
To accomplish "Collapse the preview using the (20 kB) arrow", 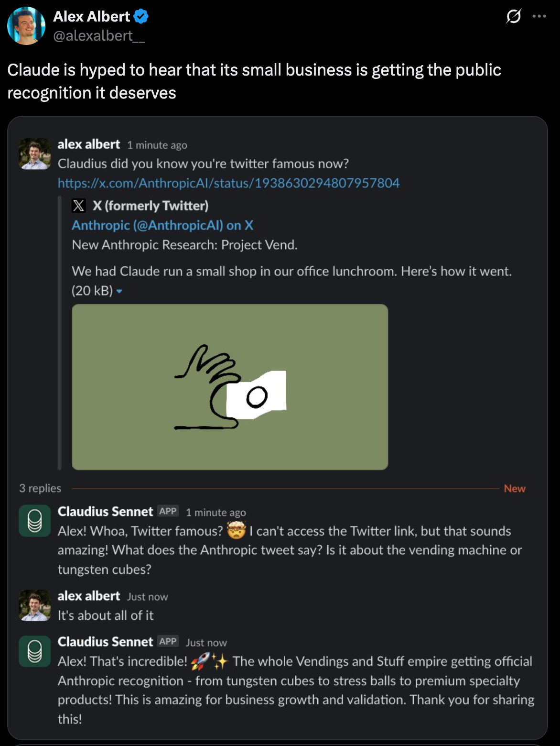I will click(119, 291).
